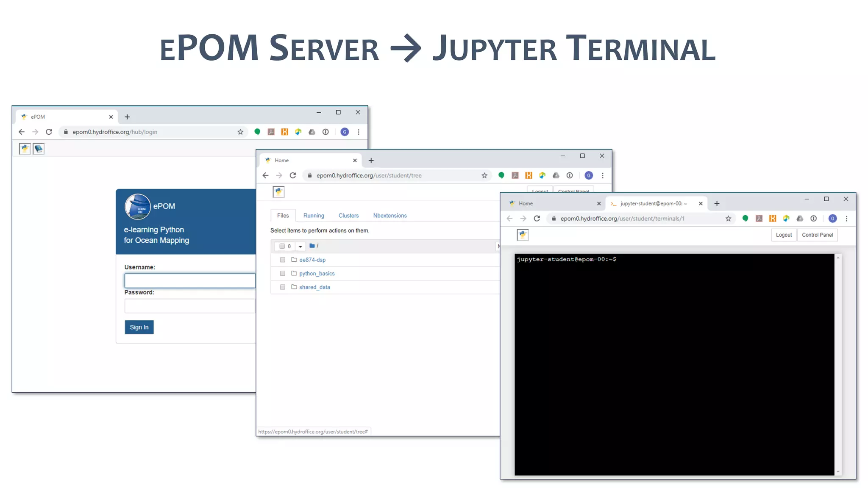Click Logout in terminal window
This screenshot has width=868, height=488.
[x=784, y=235]
